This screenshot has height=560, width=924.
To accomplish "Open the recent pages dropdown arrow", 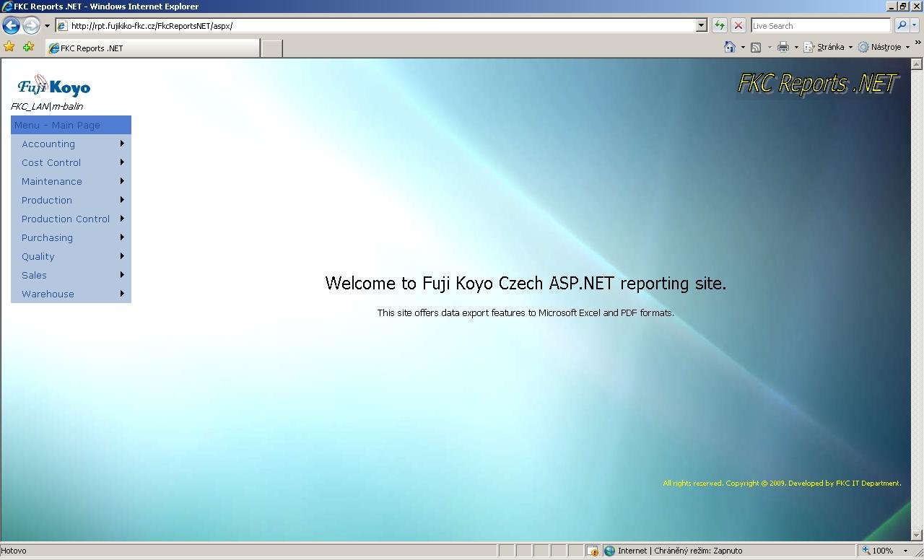I will point(47,26).
